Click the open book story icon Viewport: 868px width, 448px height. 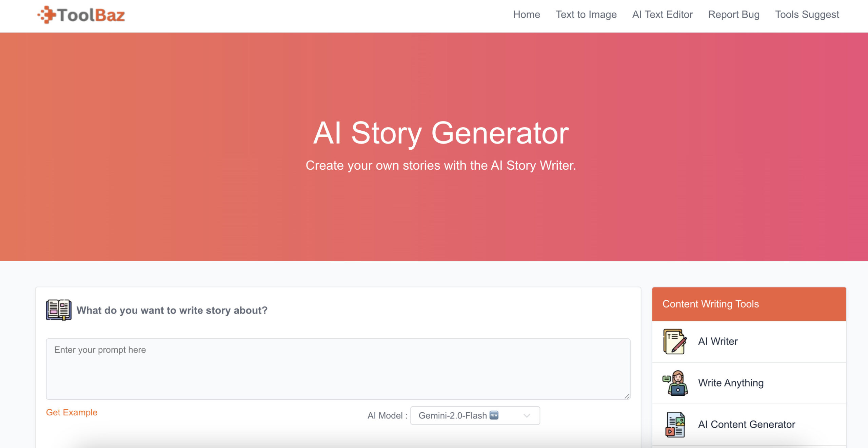click(59, 310)
